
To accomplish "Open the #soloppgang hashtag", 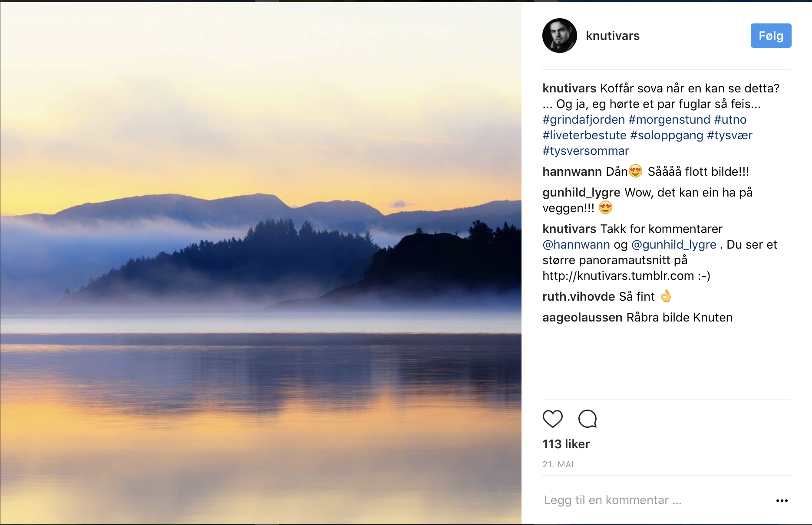I will [x=667, y=135].
